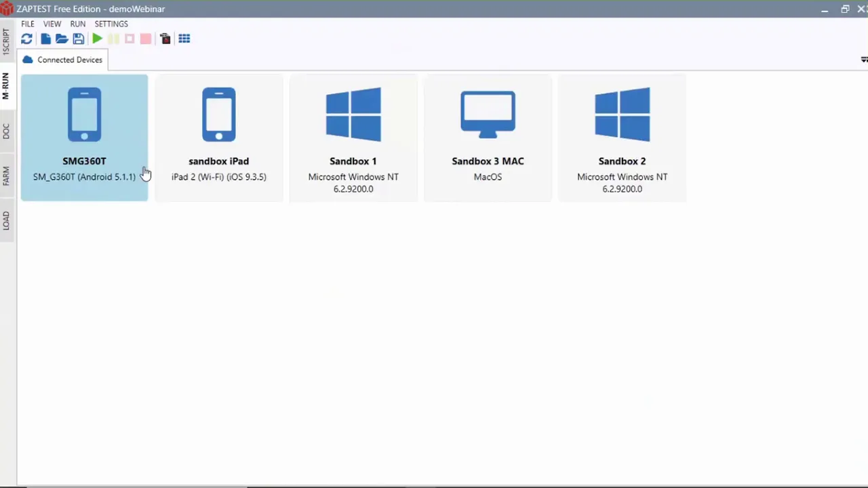Screen dimensions: 868x488
Task: Switch to the FARM side tab
Action: click(x=6, y=176)
